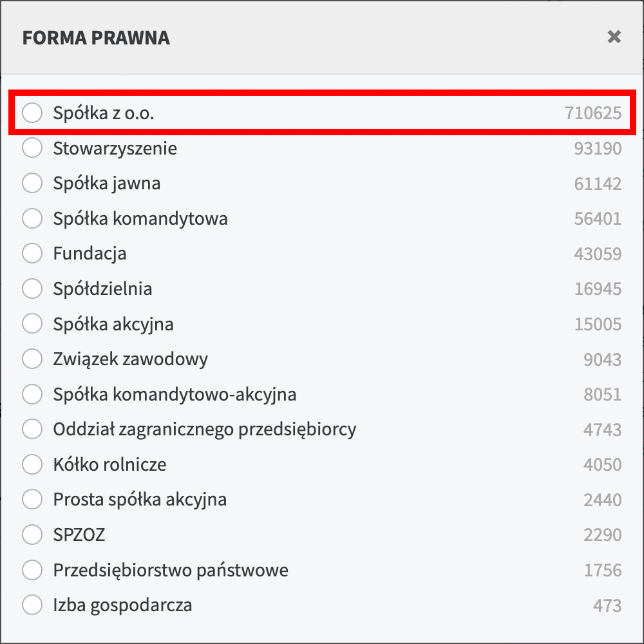Viewport: 644px width, 644px height.
Task: Select the Prosta spółka akcyjna option
Action: [x=32, y=499]
